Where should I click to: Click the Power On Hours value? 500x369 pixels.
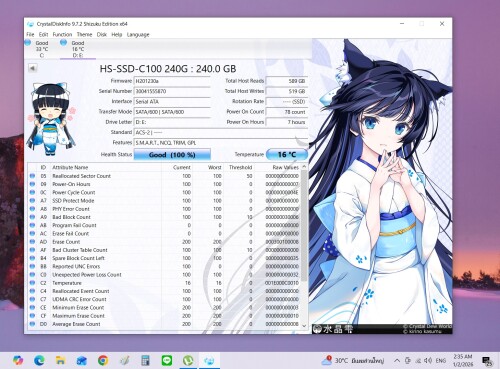pos(287,122)
